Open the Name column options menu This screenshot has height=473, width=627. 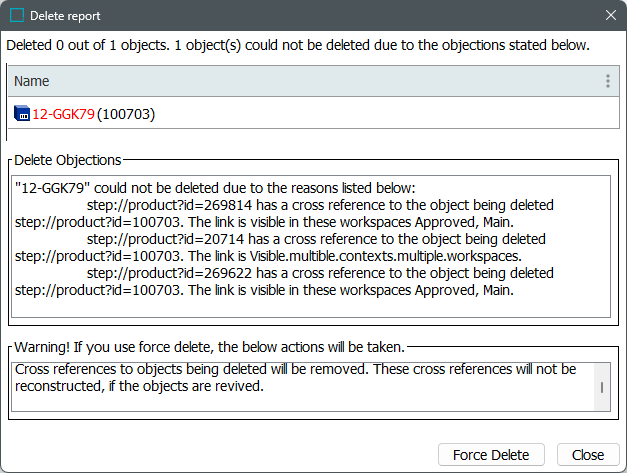click(608, 81)
